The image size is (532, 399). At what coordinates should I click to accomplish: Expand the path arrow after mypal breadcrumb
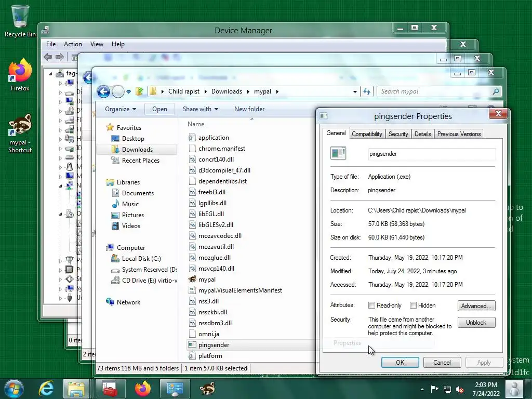point(277,91)
